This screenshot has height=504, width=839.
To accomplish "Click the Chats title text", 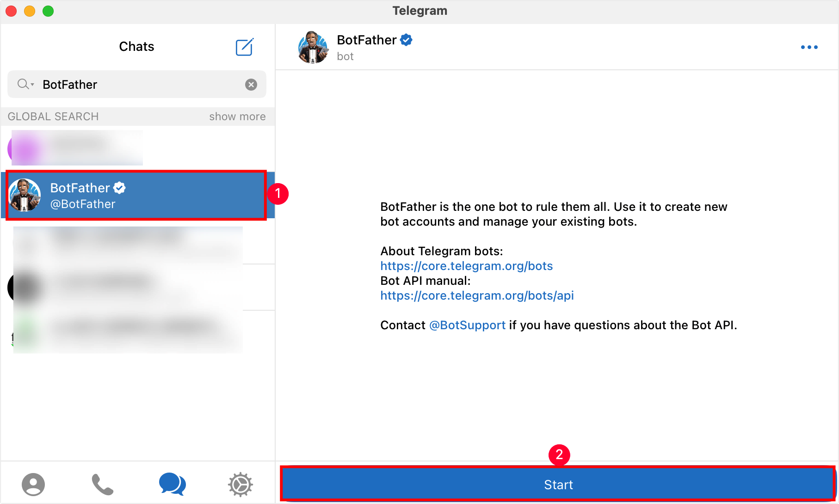I will tap(136, 47).
